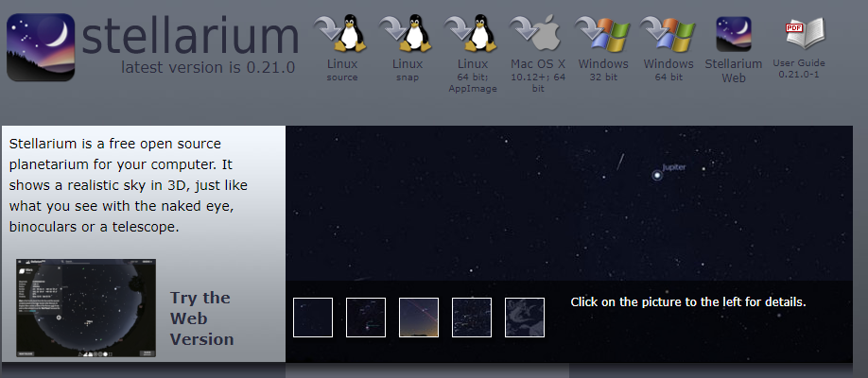The width and height of the screenshot is (868, 378).
Task: Download the Linux source penguin icon
Action: click(x=341, y=33)
